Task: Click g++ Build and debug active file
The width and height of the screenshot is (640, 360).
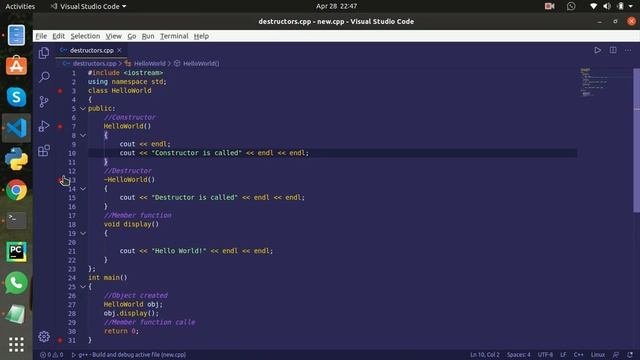Action: [129, 355]
